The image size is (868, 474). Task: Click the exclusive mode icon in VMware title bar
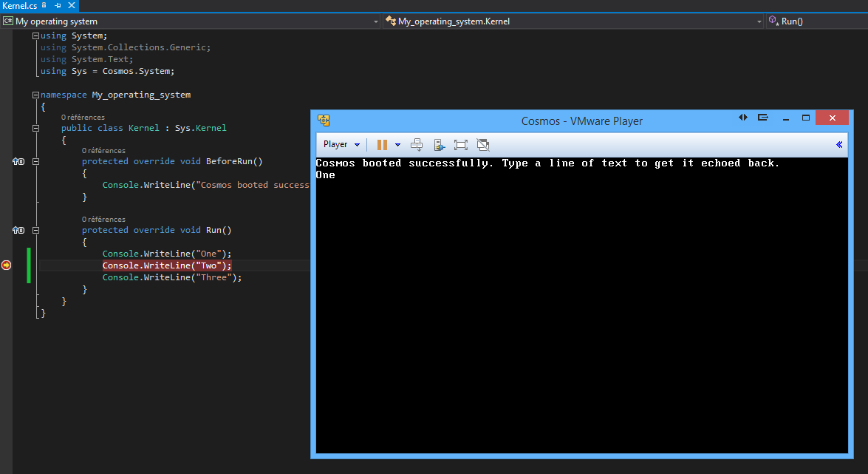pos(763,118)
